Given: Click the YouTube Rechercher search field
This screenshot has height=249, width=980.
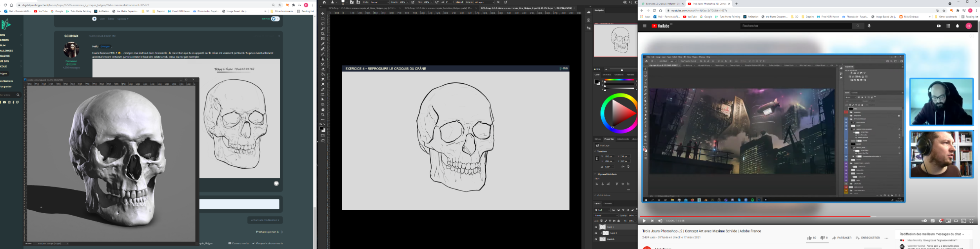Looking at the screenshot, I should pos(796,26).
